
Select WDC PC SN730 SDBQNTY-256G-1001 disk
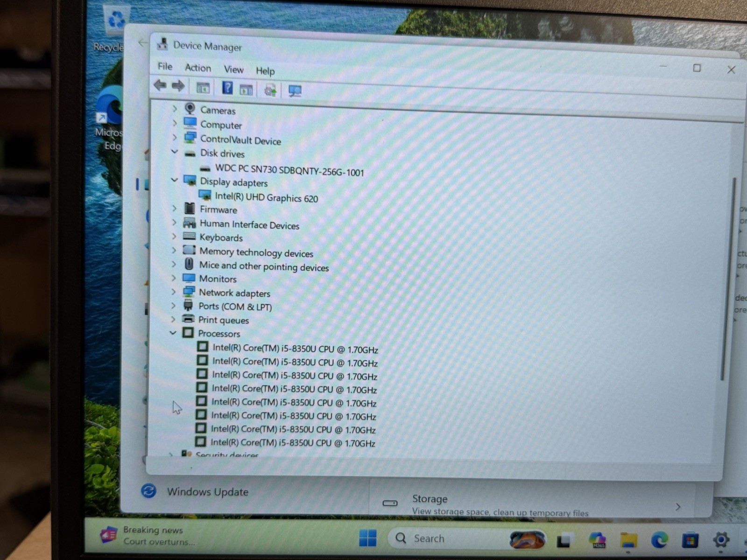(x=289, y=170)
